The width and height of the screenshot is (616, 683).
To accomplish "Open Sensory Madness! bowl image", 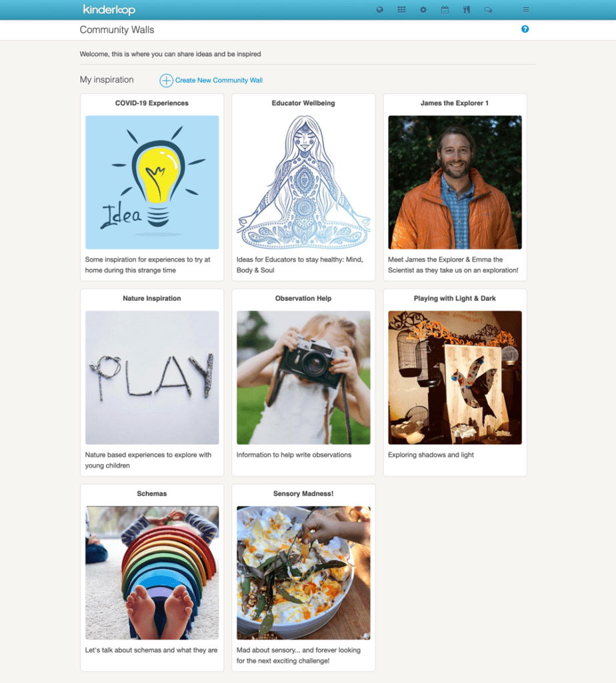I will coord(303,573).
